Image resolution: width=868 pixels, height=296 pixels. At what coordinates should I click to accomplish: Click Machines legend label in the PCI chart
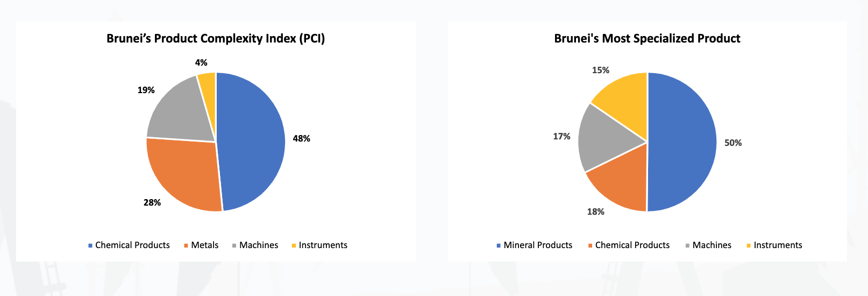(x=259, y=245)
